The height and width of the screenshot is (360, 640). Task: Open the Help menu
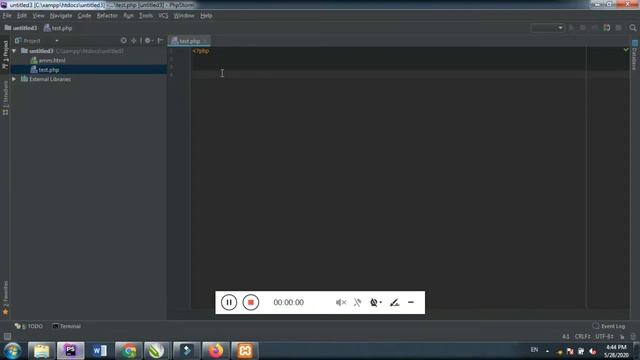click(206, 16)
